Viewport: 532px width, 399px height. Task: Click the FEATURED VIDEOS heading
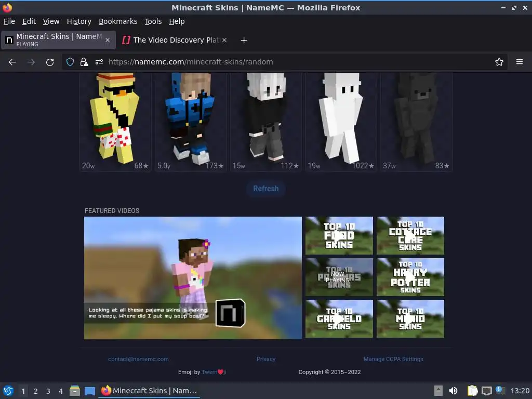point(112,211)
